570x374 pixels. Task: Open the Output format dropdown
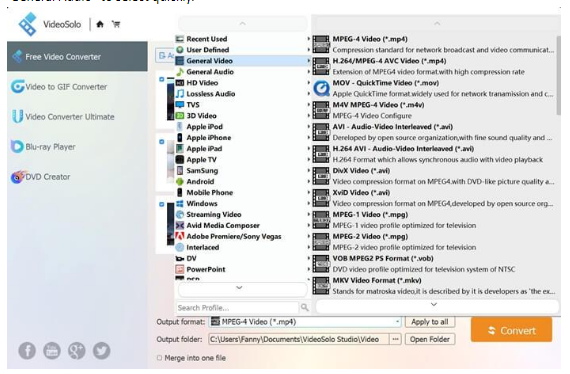tap(397, 322)
